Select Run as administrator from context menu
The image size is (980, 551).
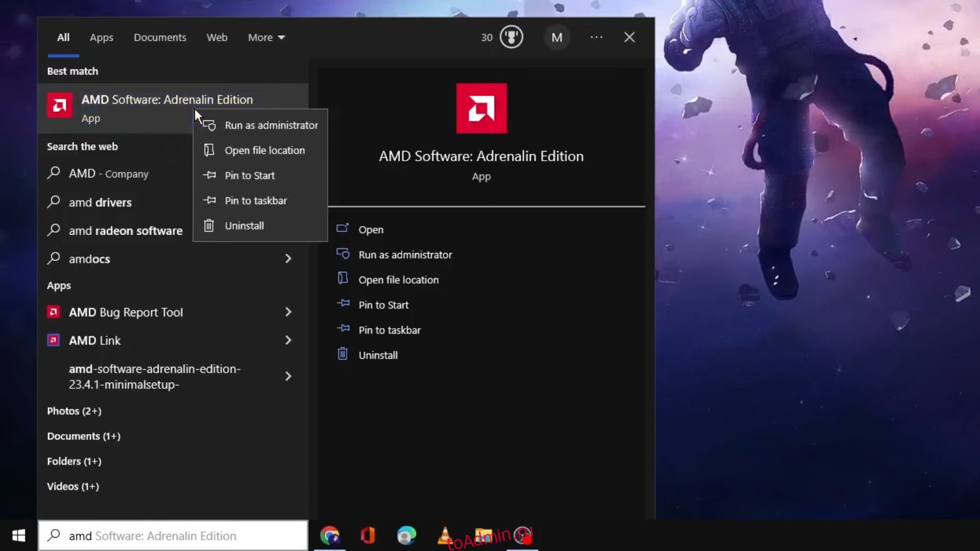tap(271, 125)
